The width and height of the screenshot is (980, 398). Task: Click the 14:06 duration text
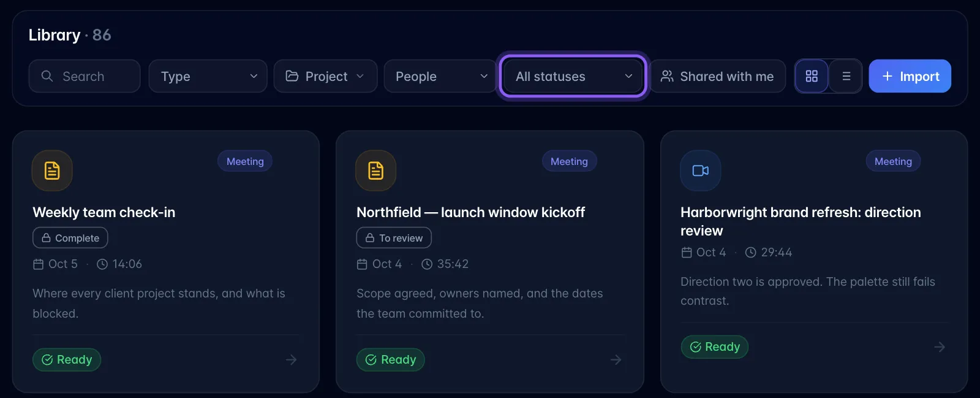127,264
